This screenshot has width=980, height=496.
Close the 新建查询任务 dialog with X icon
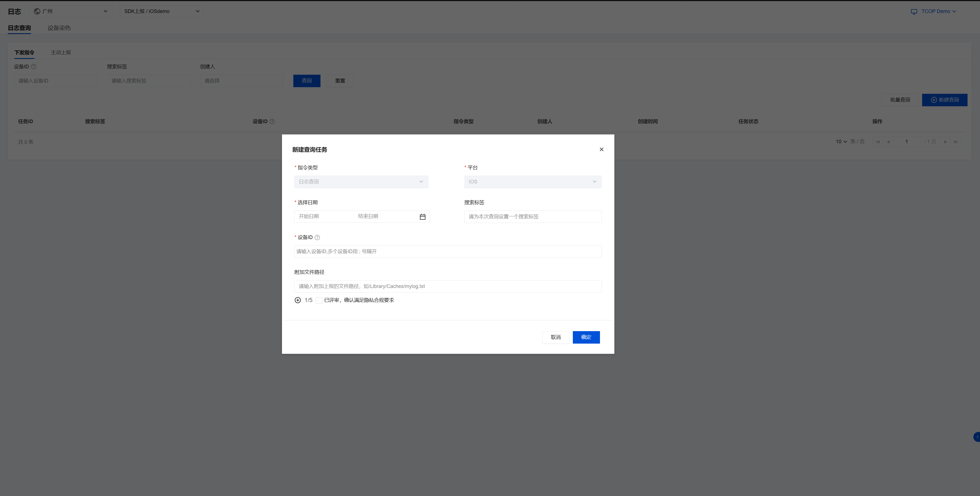click(601, 149)
